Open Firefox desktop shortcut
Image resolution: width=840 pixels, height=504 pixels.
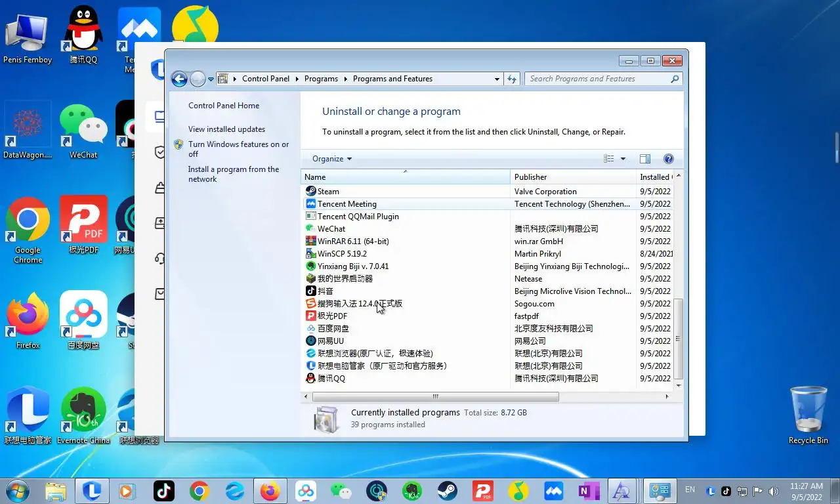pos(28,322)
